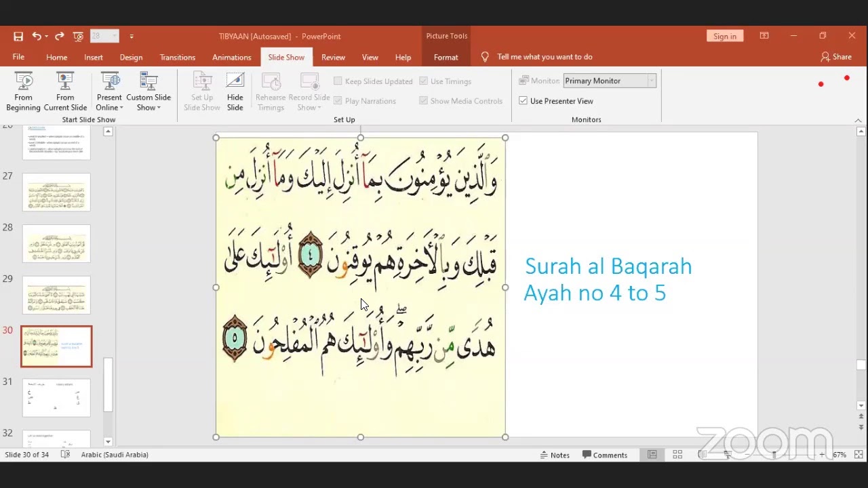This screenshot has width=868, height=488.
Task: Open the Primary Monitor dropdown
Action: 610,81
